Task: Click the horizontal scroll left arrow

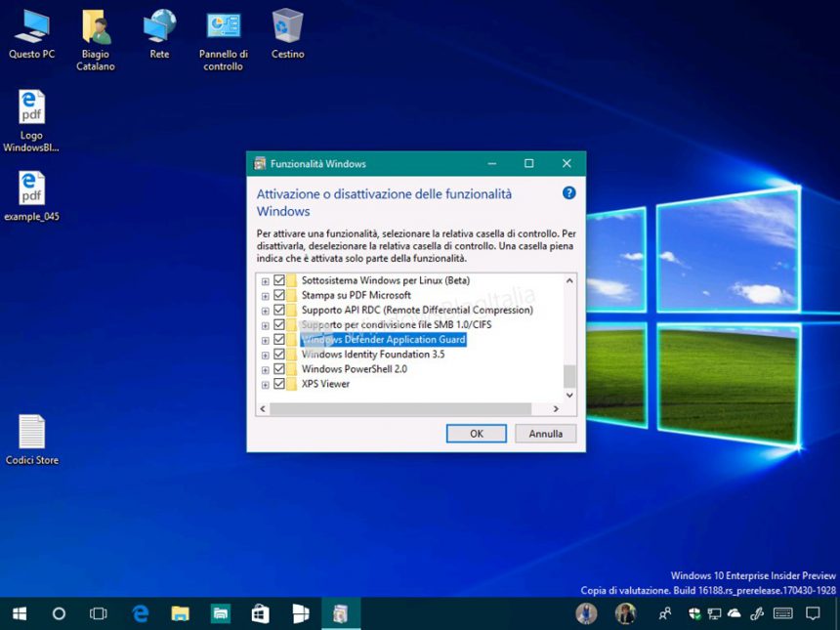Action: (x=263, y=408)
